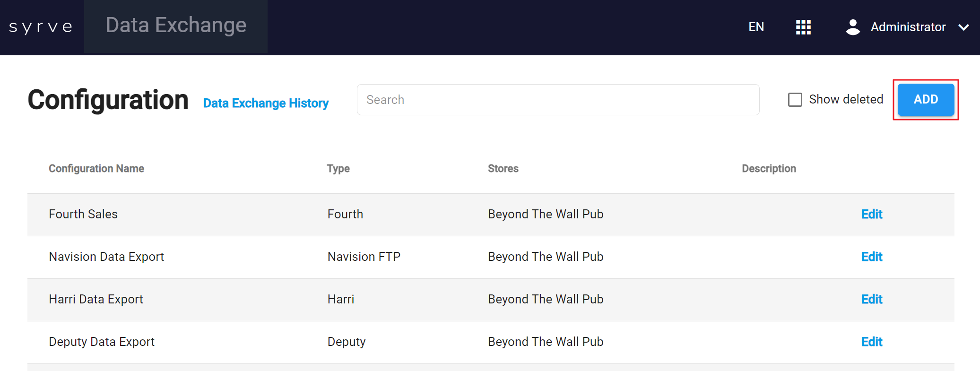980x371 pixels.
Task: Edit the Navision Data Export configuration
Action: point(872,257)
